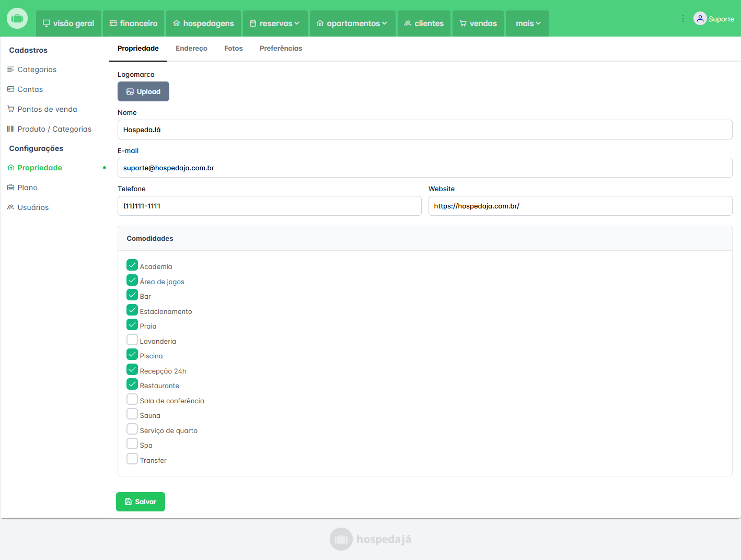The height and width of the screenshot is (560, 741).
Task: Open the vertical three-dot options menu
Action: (x=683, y=19)
